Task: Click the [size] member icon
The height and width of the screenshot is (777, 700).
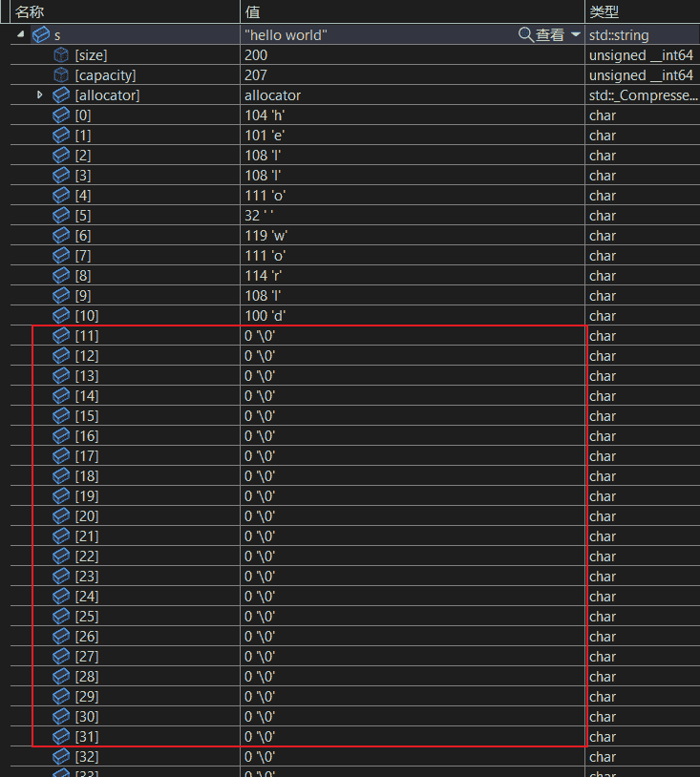Action: pyautogui.click(x=61, y=55)
